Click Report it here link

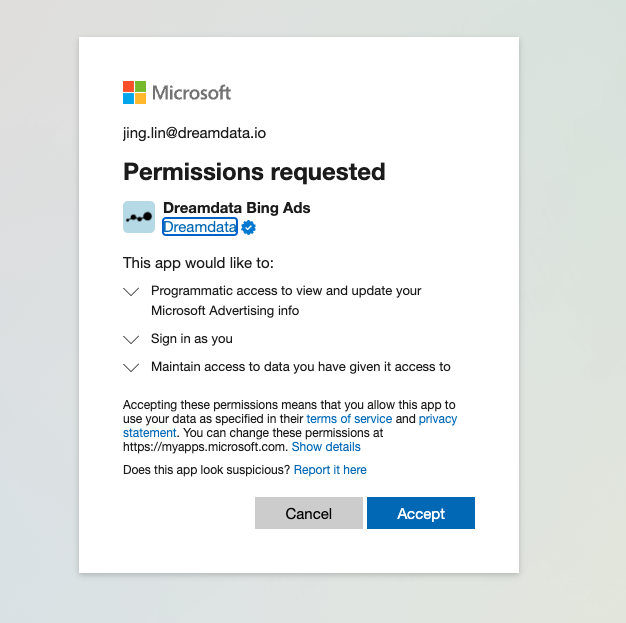330,470
